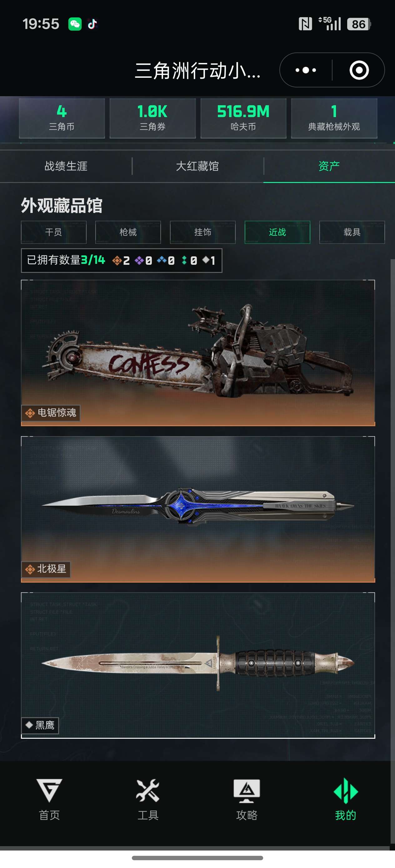Open the 黑鹰 knife skin card
The width and height of the screenshot is (395, 868).
point(198,665)
